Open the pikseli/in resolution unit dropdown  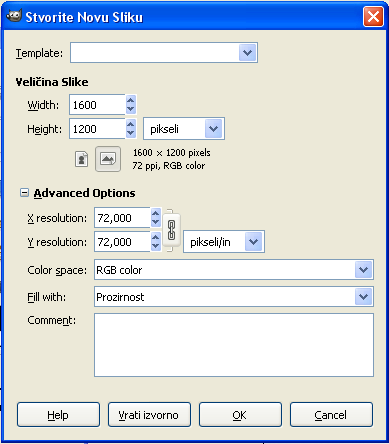[253, 242]
